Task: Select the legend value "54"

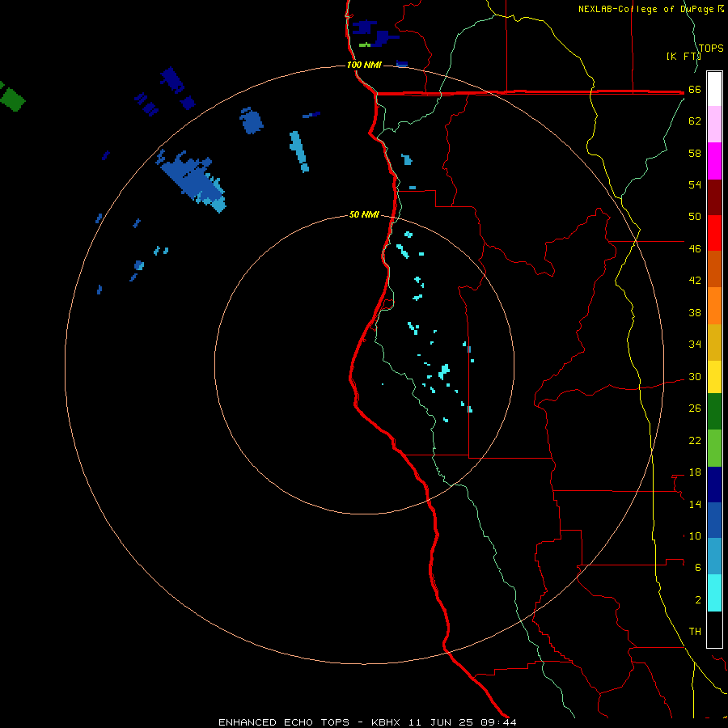Action: tap(695, 184)
